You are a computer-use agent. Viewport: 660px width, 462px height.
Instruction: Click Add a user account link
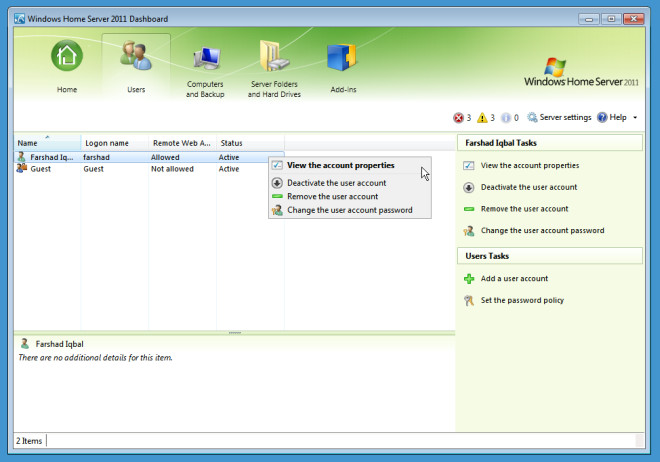coord(514,279)
